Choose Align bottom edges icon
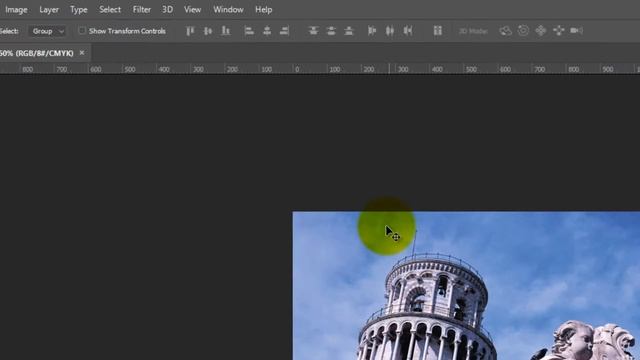This screenshot has height=360, width=640. point(226,31)
